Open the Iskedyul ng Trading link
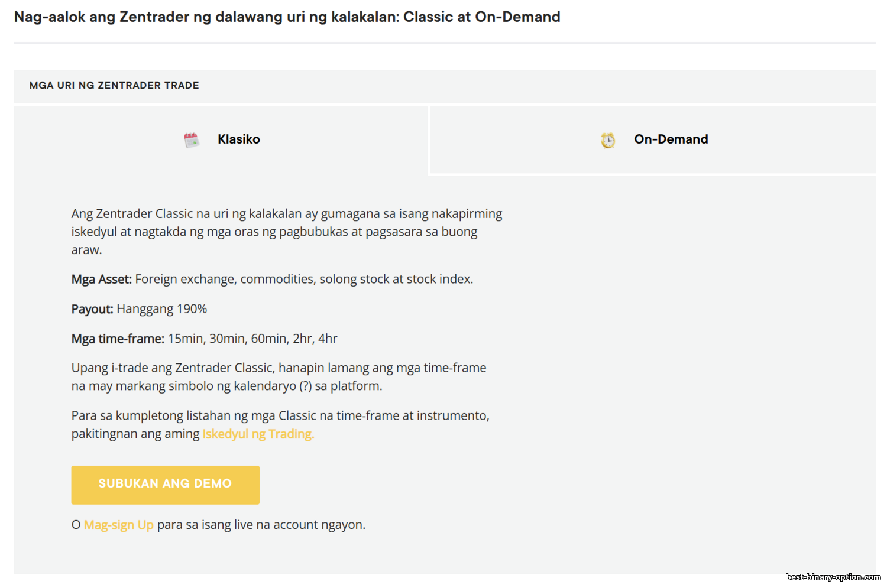The height and width of the screenshot is (588, 887). (258, 434)
